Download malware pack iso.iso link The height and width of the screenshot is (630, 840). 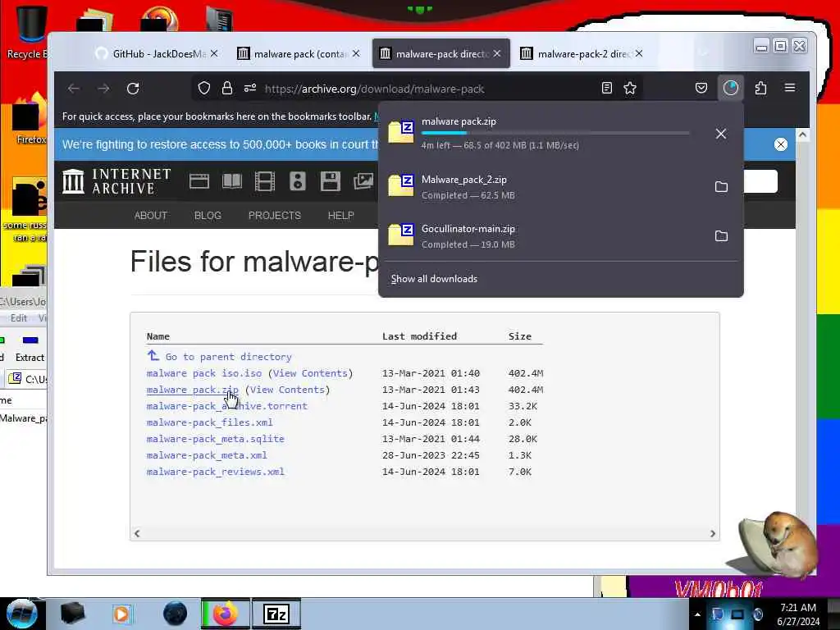[x=204, y=373]
